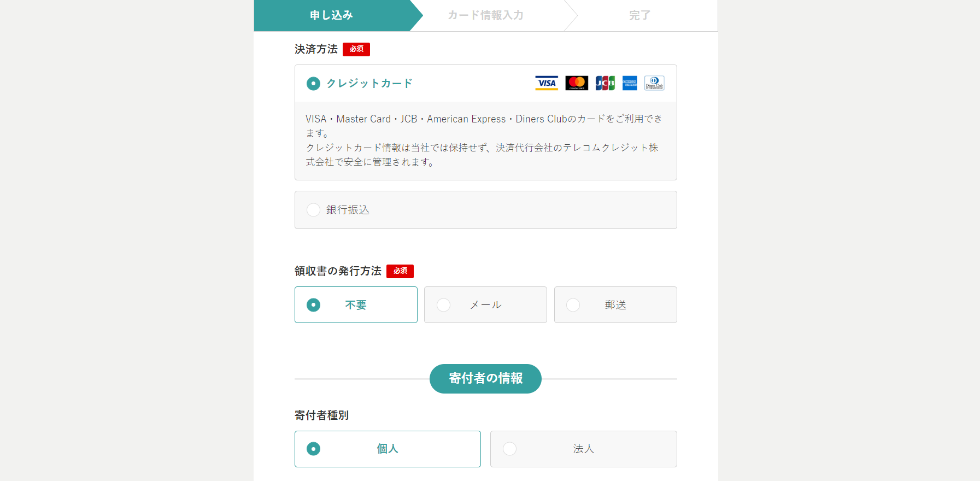Select 銀行振込 payment radio button
This screenshot has width=980, height=481.
pyautogui.click(x=313, y=210)
